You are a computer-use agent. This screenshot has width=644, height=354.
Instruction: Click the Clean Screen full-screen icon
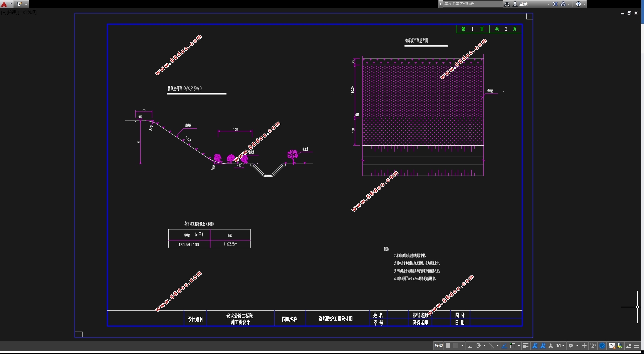pos(629,346)
